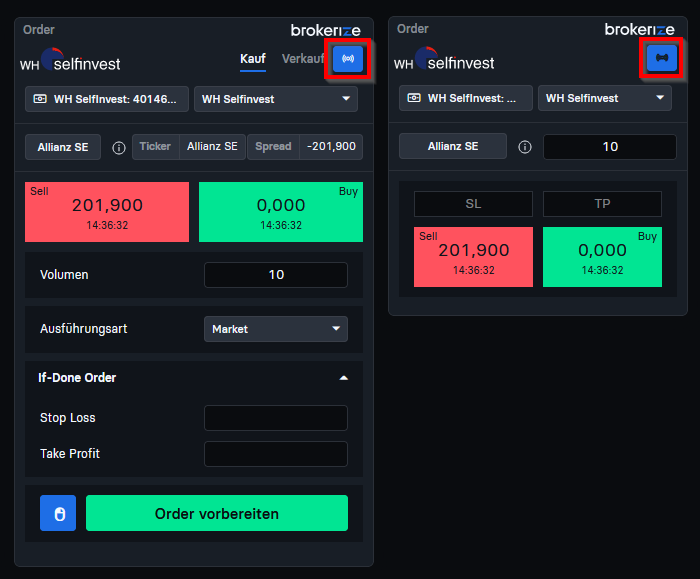Click the Volumen input field
The image size is (700, 579).
276,275
